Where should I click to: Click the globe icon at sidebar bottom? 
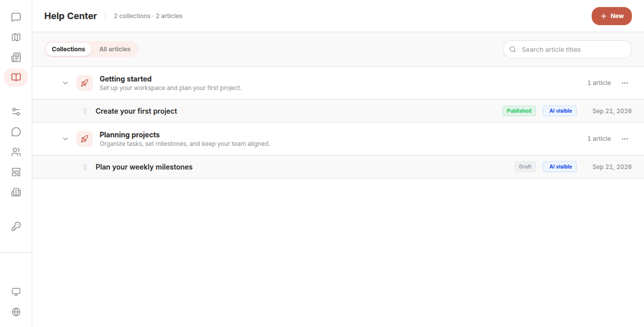[x=16, y=312]
